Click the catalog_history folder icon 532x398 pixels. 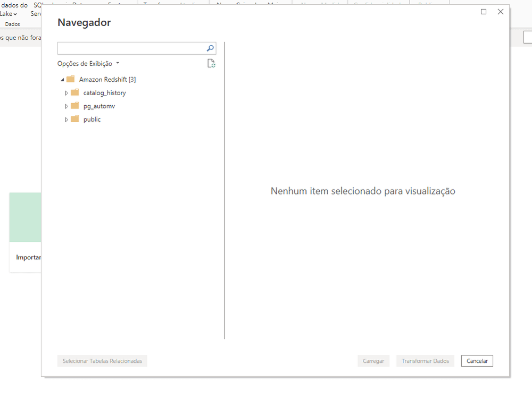pyautogui.click(x=75, y=92)
